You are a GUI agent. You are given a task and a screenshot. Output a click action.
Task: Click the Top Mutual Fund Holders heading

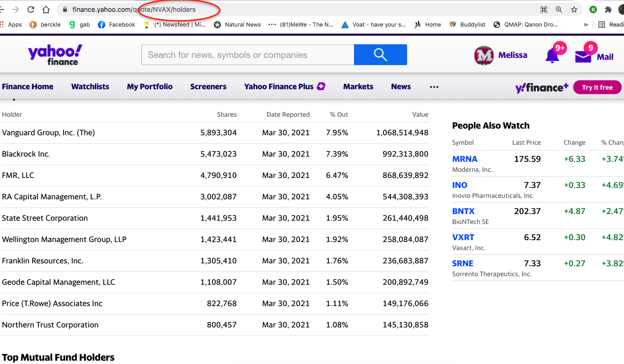[x=58, y=357]
